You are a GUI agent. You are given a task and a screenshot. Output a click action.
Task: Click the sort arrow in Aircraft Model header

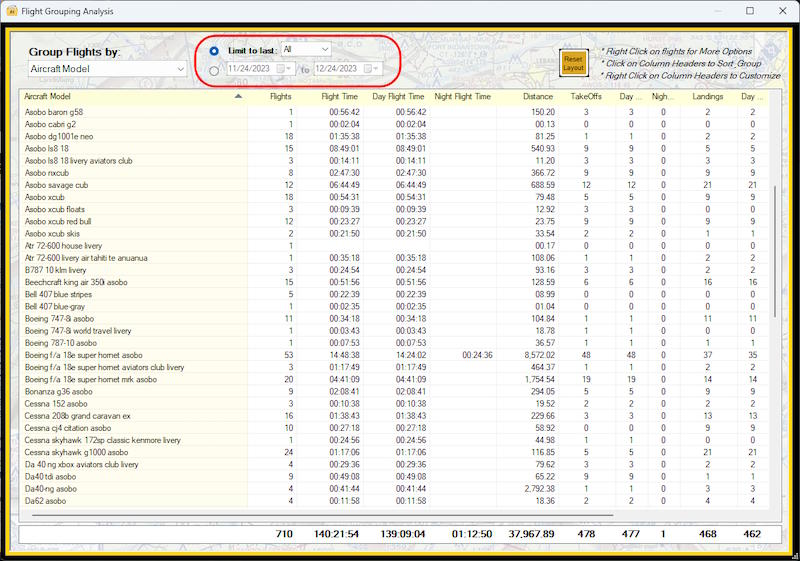tap(238, 96)
